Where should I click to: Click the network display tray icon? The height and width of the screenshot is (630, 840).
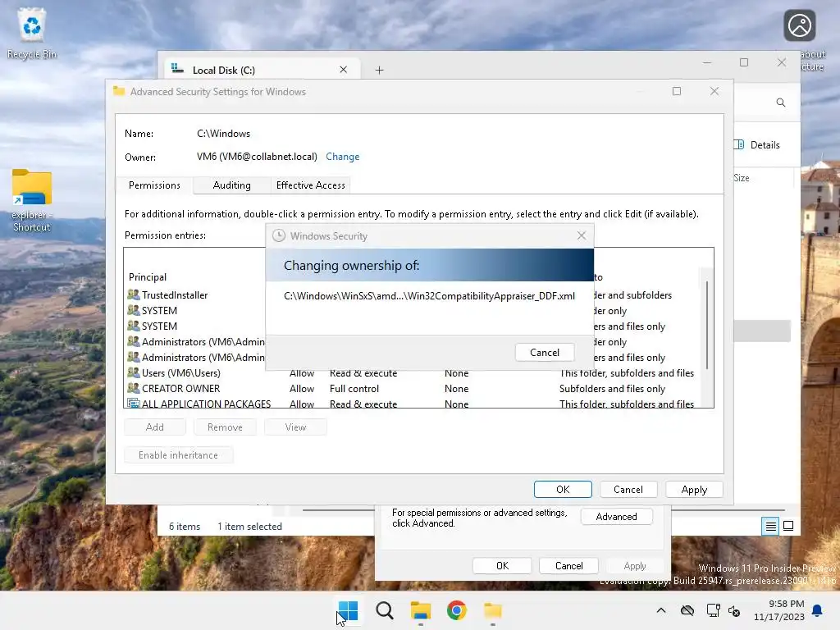click(x=713, y=610)
